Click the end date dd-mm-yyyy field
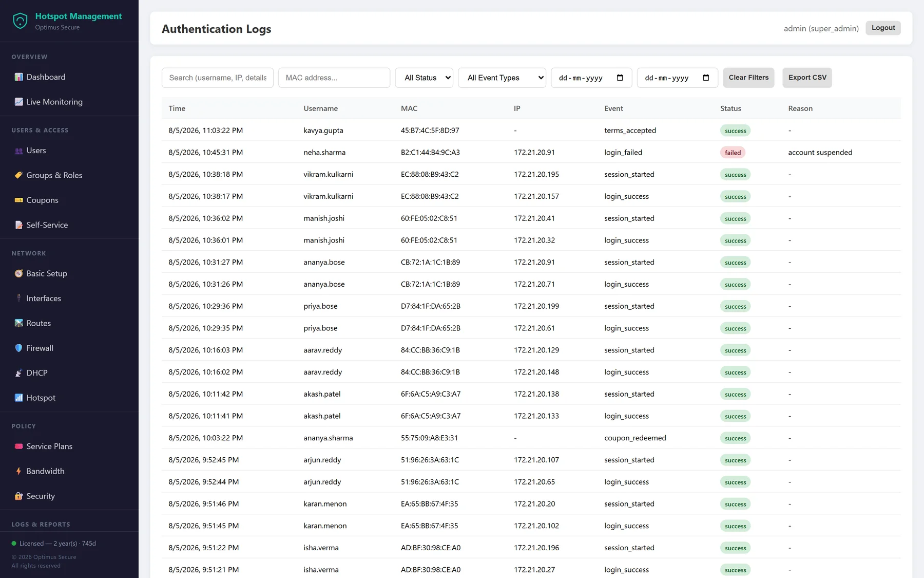Viewport: 924px width, 578px height. (x=678, y=78)
